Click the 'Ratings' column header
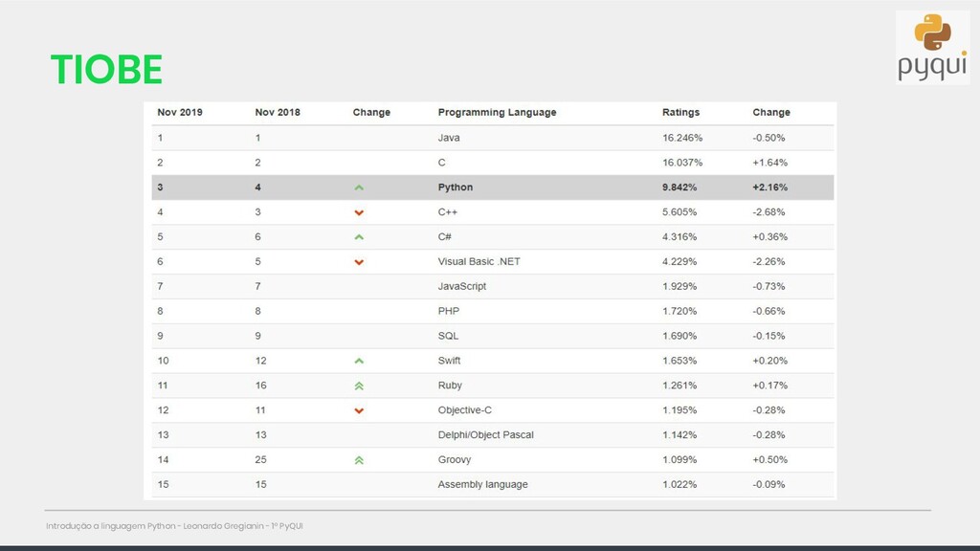The width and height of the screenshot is (980, 551). point(680,113)
